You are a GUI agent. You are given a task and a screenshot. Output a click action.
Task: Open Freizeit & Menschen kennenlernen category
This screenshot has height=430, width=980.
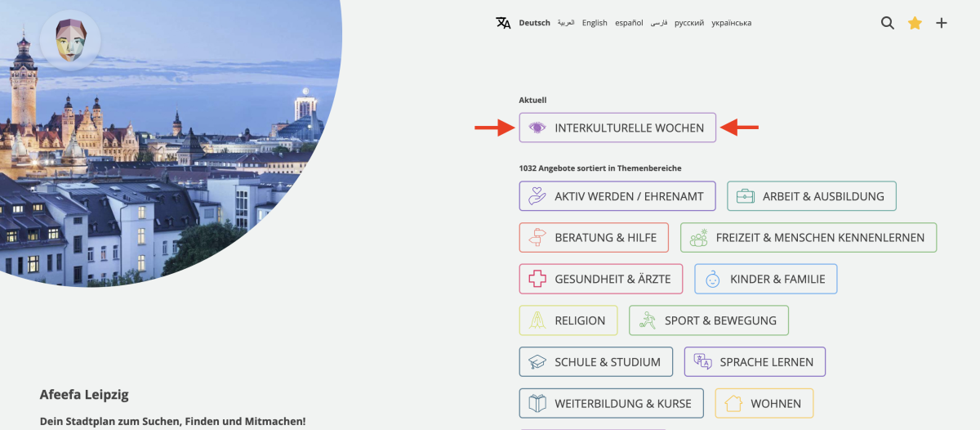point(808,238)
